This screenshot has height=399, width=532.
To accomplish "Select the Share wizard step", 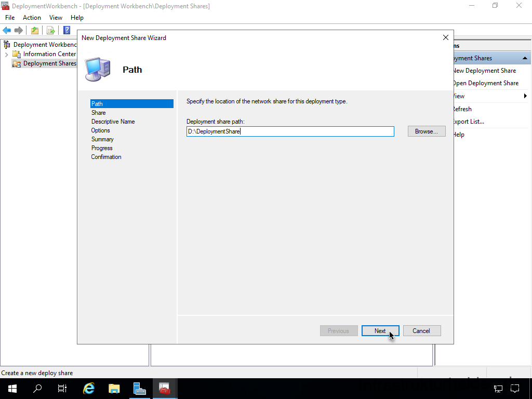I will pos(98,113).
